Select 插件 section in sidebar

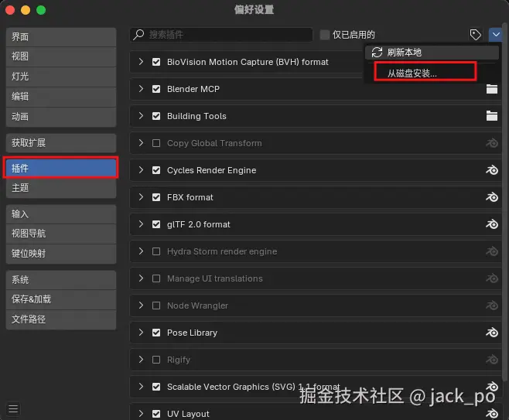pos(61,168)
